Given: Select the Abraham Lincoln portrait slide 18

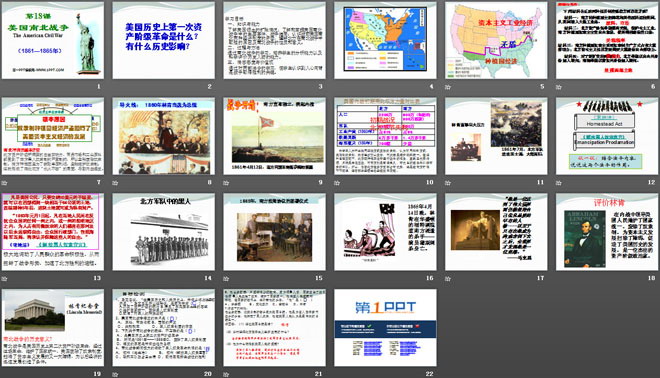Looking at the screenshot, I should pos(607,232).
